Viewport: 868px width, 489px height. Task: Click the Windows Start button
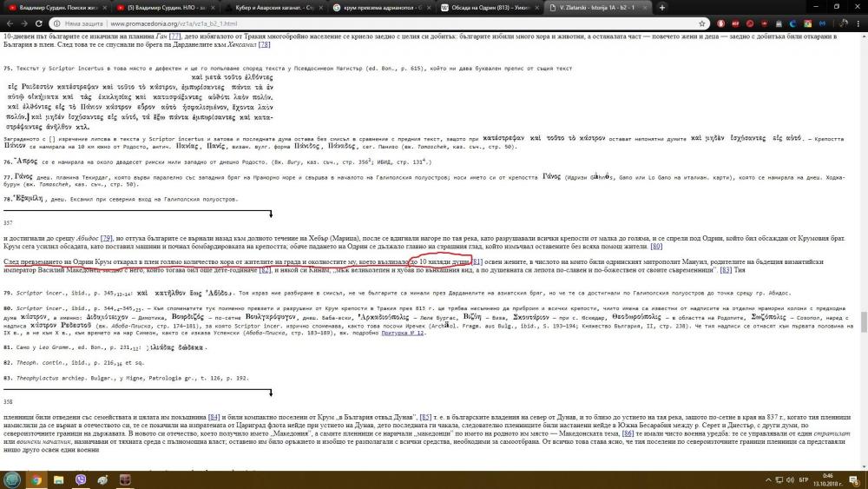11,479
